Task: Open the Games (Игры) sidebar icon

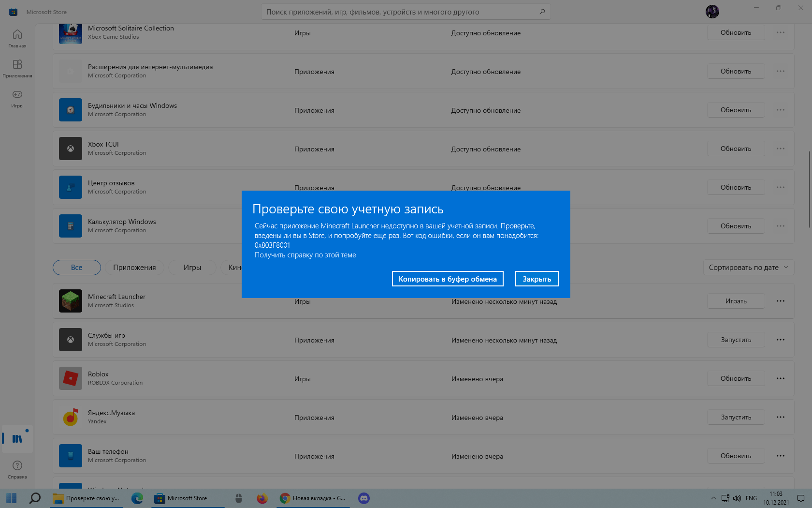Action: tap(17, 98)
